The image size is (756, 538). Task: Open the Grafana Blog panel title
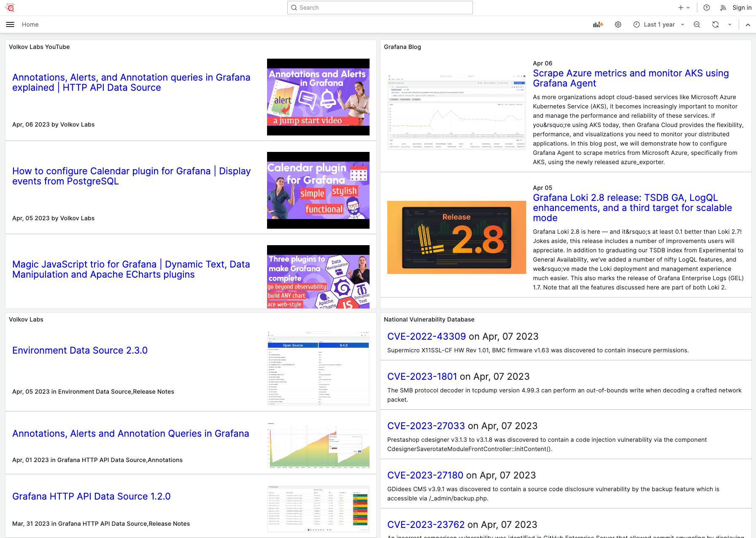(402, 47)
